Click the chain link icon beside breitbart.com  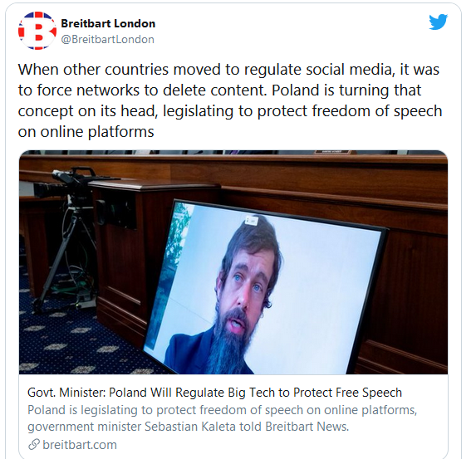34,444
